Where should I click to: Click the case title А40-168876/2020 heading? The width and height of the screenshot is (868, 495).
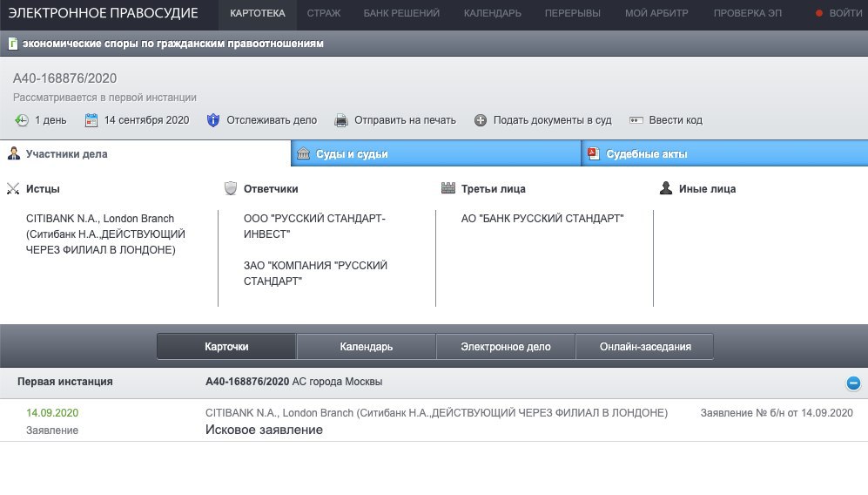64,78
